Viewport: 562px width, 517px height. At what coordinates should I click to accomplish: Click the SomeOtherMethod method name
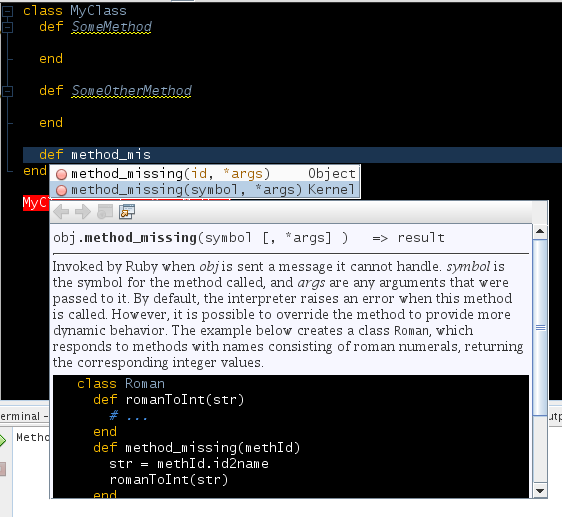click(x=132, y=91)
